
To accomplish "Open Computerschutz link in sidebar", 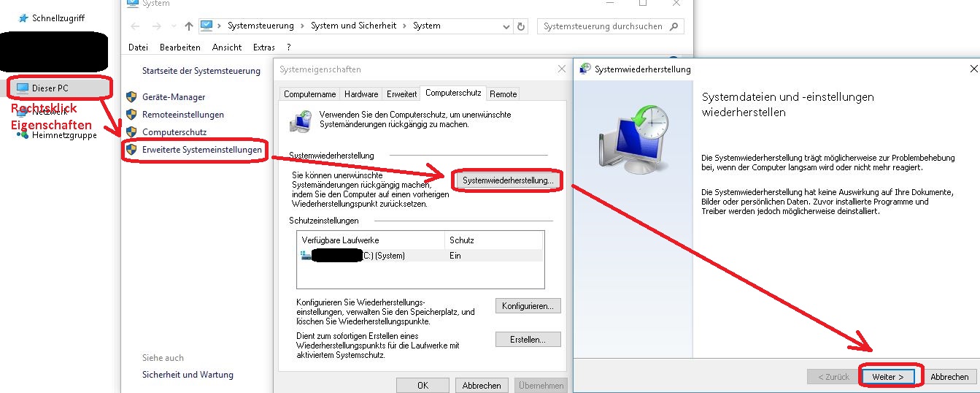I will coord(174,132).
